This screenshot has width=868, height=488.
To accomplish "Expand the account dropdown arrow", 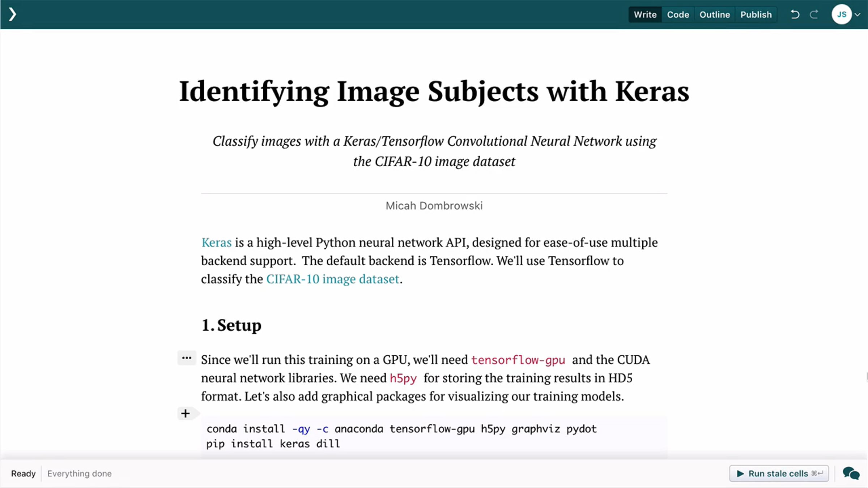I will coord(858,15).
